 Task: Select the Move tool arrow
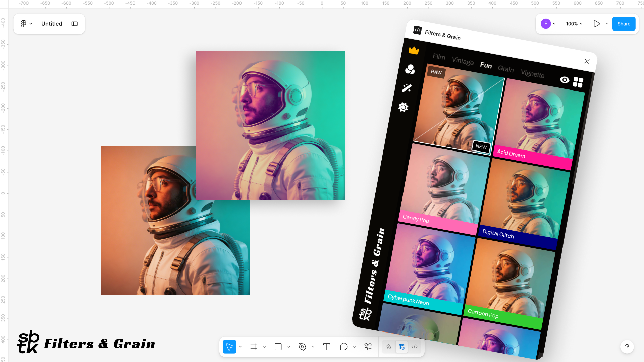(230, 347)
